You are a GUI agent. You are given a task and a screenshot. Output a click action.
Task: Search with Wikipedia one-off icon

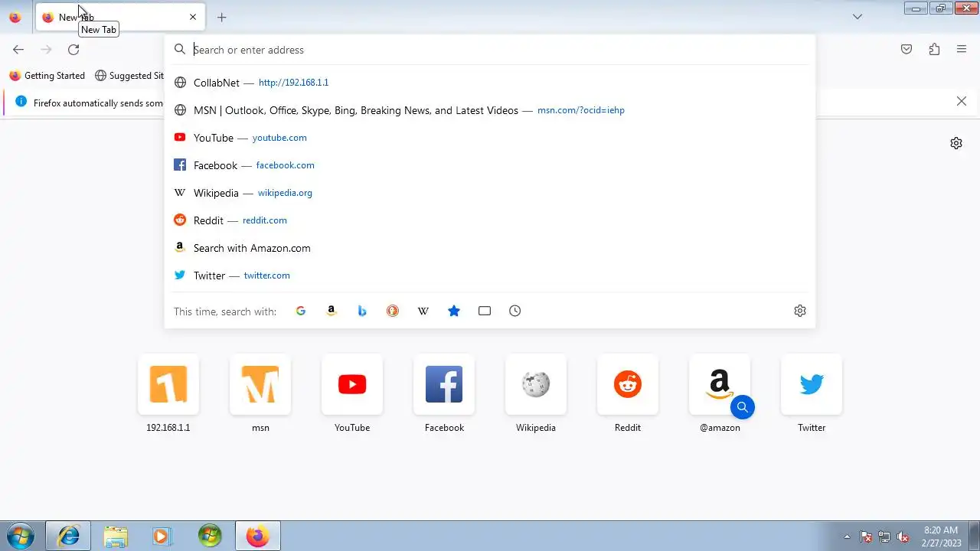[423, 311]
